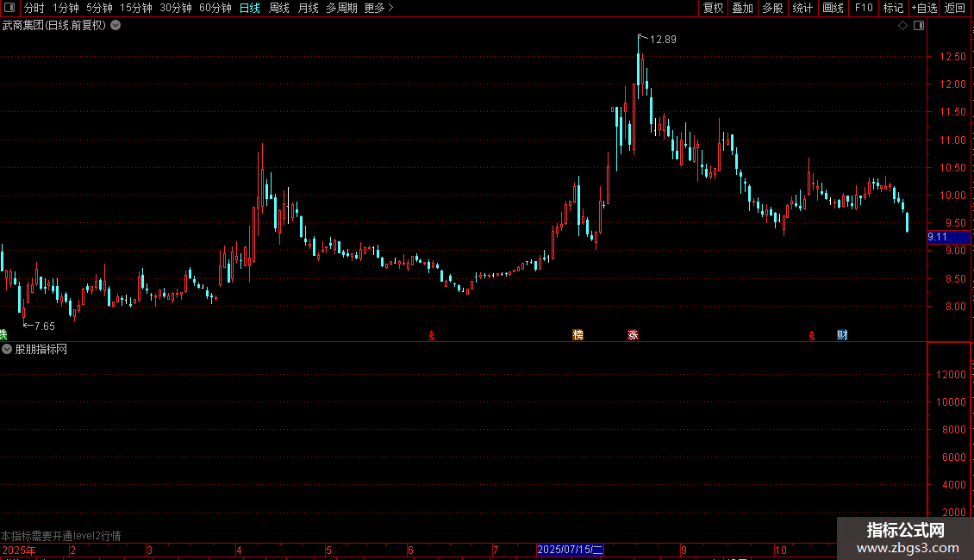This screenshot has width=974, height=560.
Task: Click the 2025年 label on time axis
Action: [19, 550]
